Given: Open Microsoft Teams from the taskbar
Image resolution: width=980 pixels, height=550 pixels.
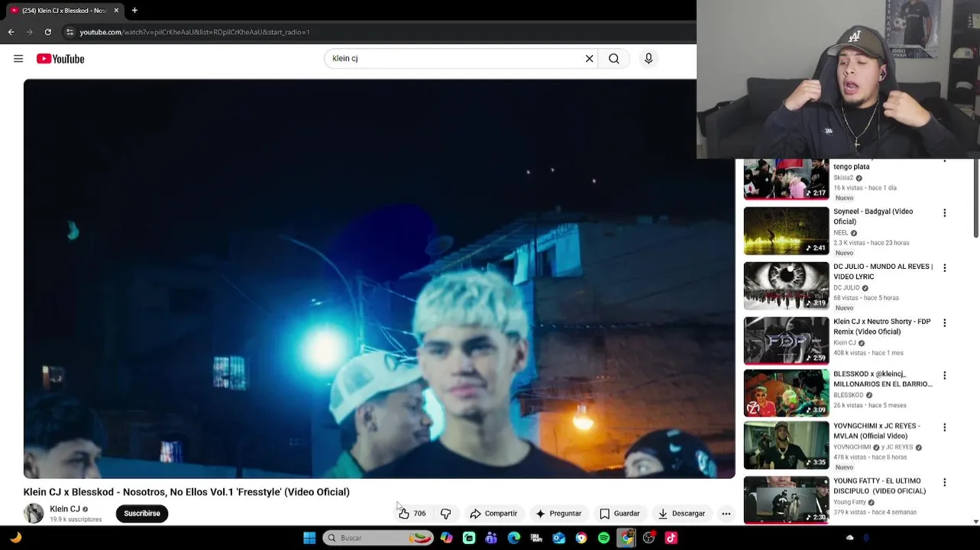Looking at the screenshot, I should [x=491, y=538].
